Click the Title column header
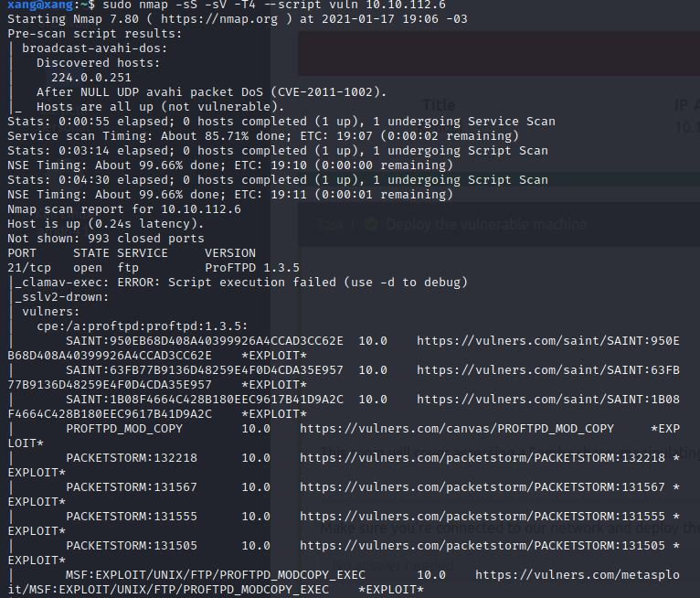 click(x=439, y=105)
